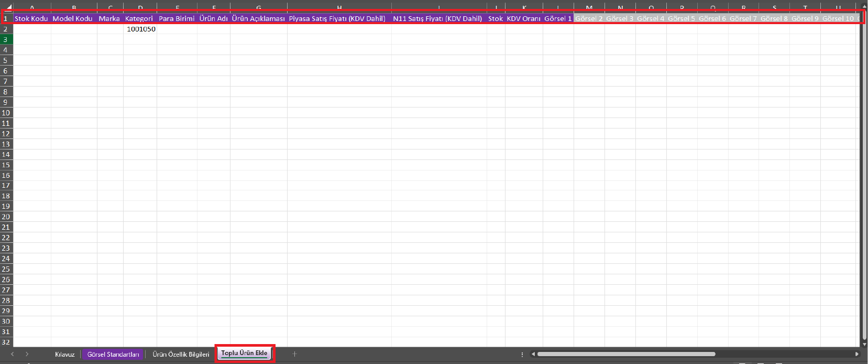Click the Ürün Açıklaması header cell
868x364 pixels.
pyautogui.click(x=258, y=18)
